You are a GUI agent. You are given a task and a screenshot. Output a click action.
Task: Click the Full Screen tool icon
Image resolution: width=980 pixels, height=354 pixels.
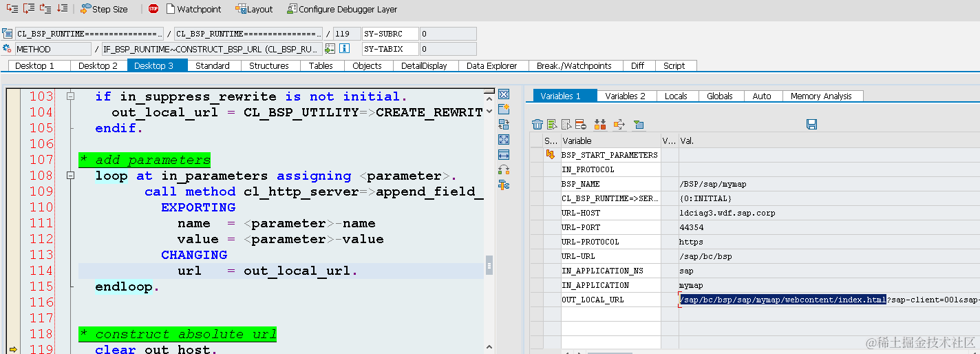click(503, 139)
